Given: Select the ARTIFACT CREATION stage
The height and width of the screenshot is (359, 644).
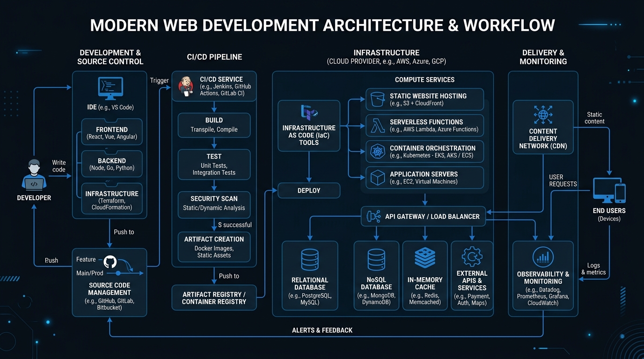Looking at the screenshot, I should coord(214,247).
